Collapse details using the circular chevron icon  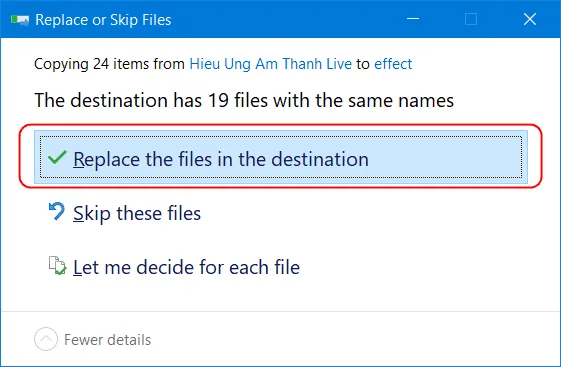(46, 339)
